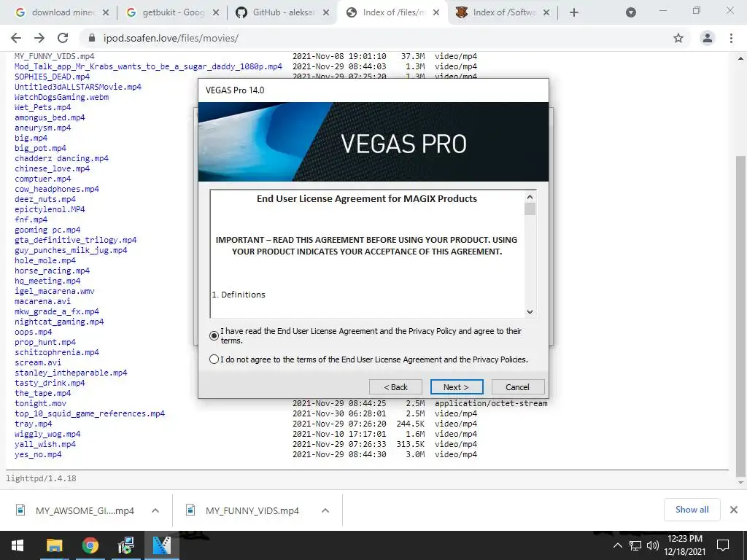
Task: Open the installer icon in the taskbar
Action: pyautogui.click(x=125, y=545)
